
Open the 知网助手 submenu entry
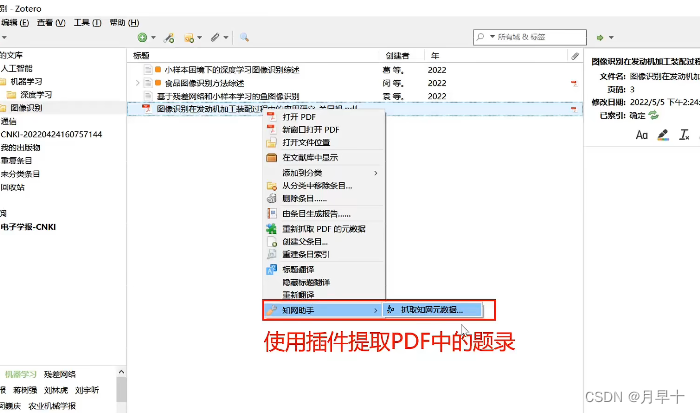click(x=322, y=310)
